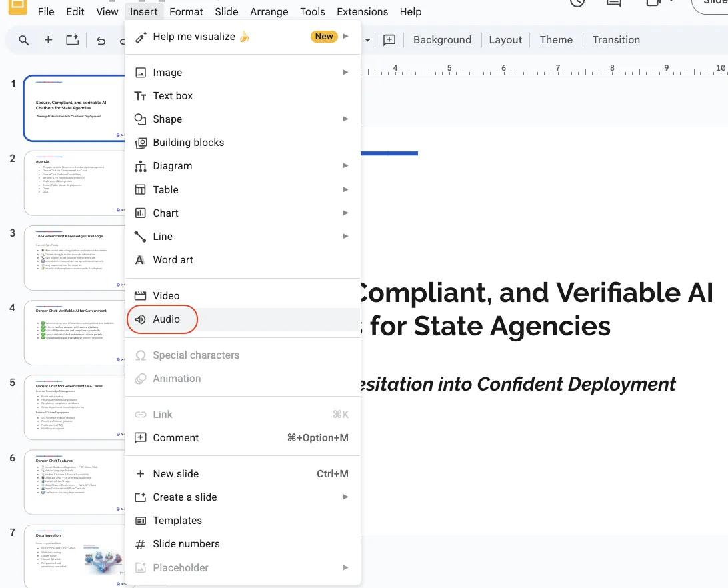
Task: Click the plus icon to add new slide
Action: [x=48, y=40]
